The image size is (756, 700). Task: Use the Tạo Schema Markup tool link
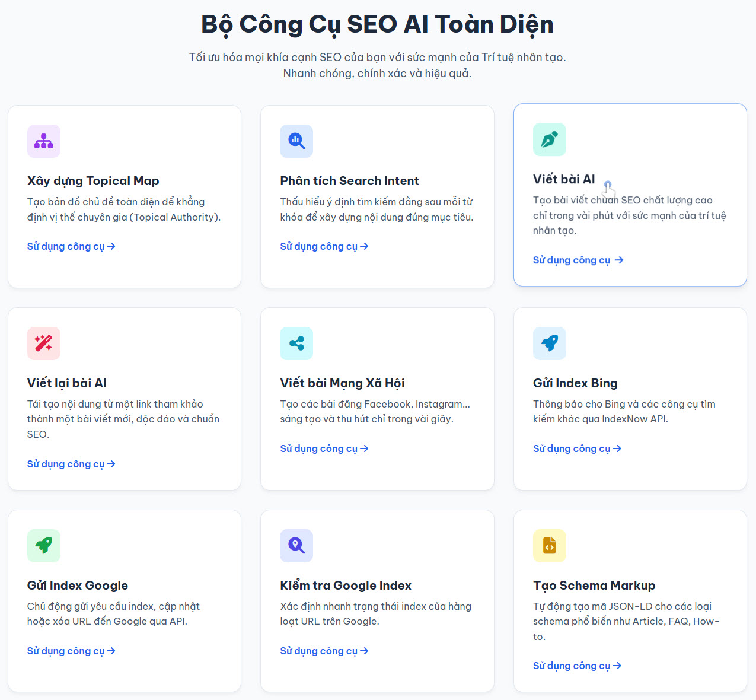[x=577, y=666]
